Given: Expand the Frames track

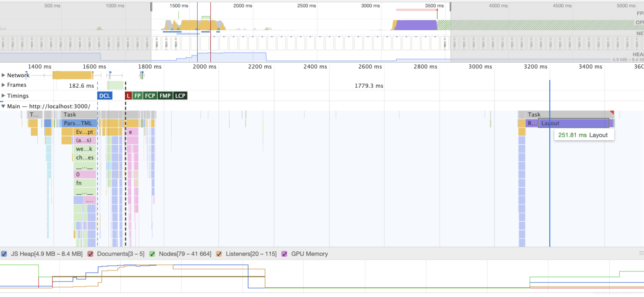Looking at the screenshot, I should 3,85.
